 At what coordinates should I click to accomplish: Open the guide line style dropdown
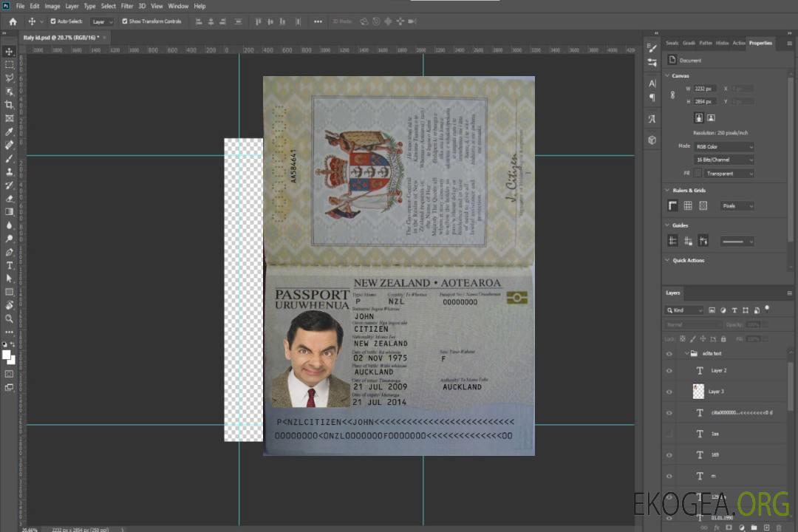(x=737, y=242)
